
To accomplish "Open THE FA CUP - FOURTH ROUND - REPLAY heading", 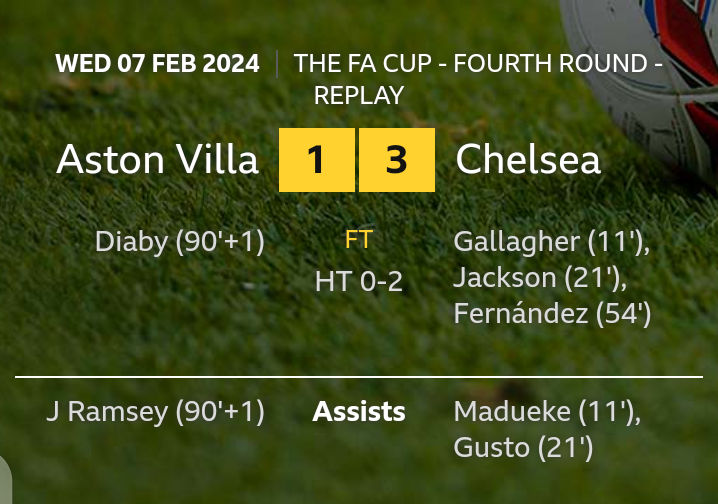I will (x=478, y=79).
